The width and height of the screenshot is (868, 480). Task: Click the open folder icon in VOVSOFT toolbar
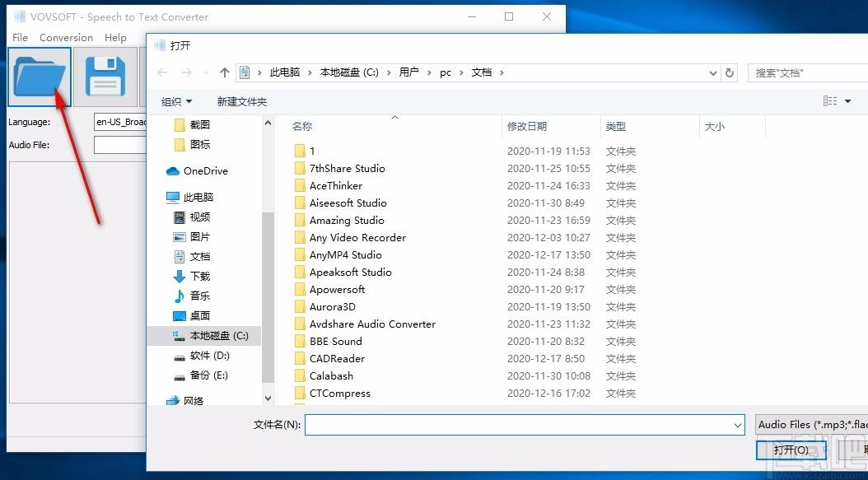point(40,77)
